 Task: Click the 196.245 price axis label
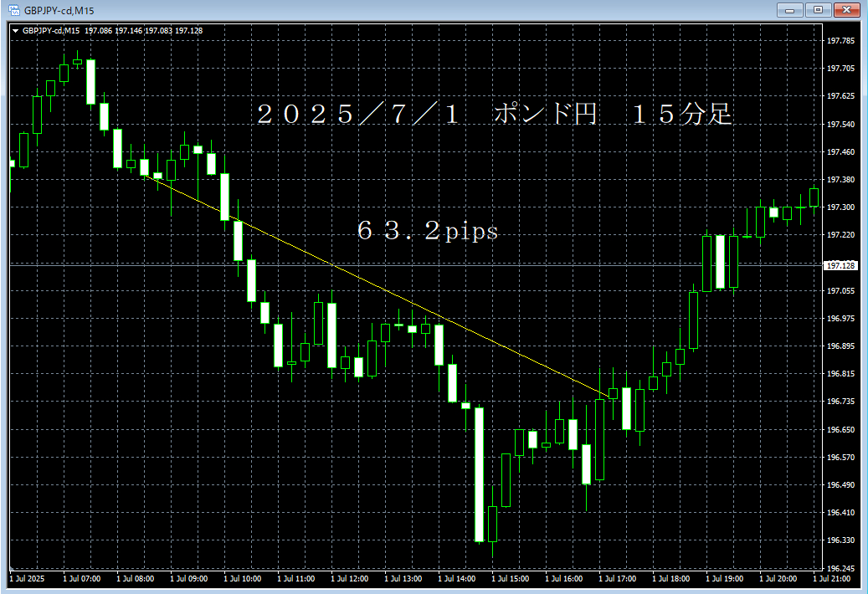pos(840,567)
